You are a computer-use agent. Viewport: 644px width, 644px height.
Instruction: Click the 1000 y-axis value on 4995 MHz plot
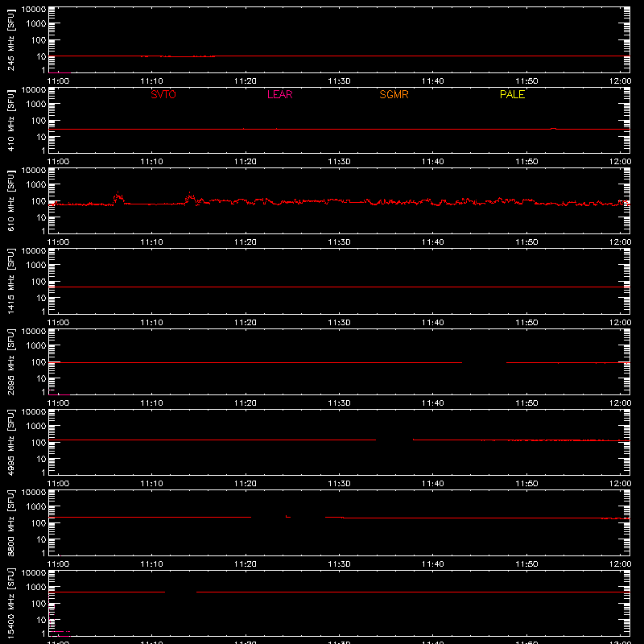pyautogui.click(x=36, y=427)
